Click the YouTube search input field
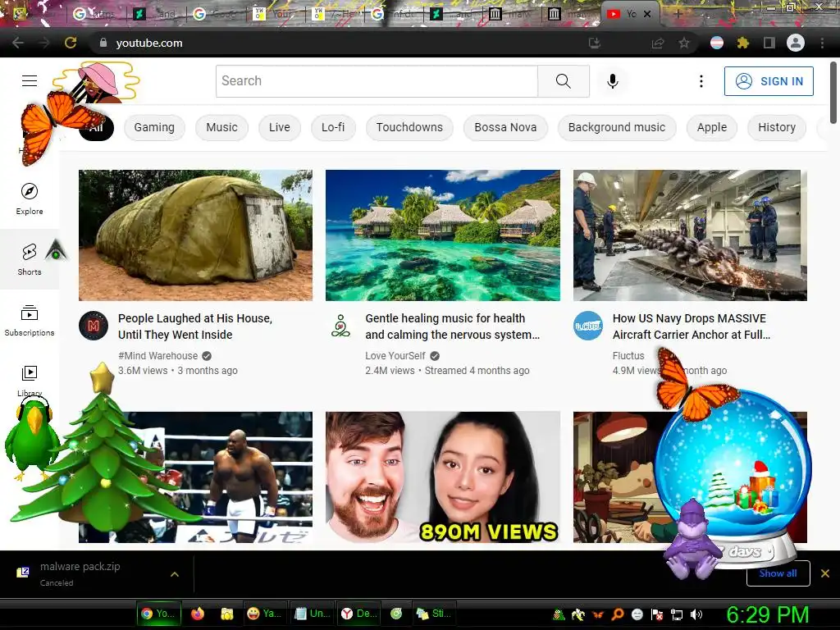 [377, 81]
